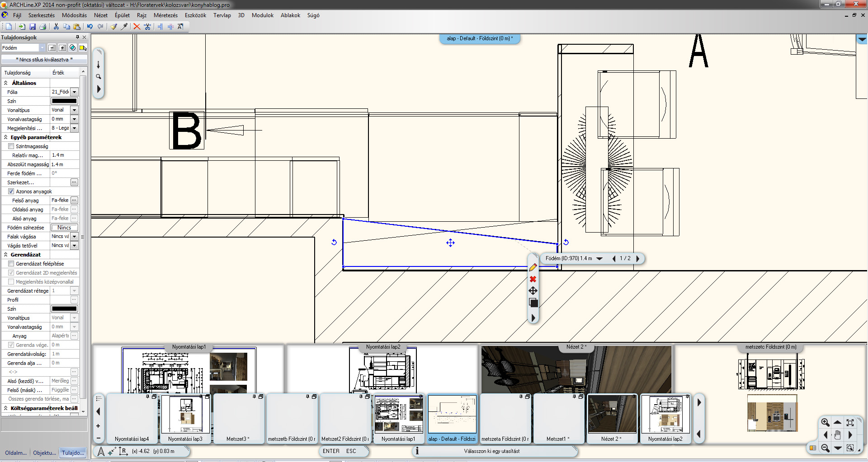Select the eyedropper tool in toolbar
The height and width of the screenshot is (462, 868).
coord(124,27)
